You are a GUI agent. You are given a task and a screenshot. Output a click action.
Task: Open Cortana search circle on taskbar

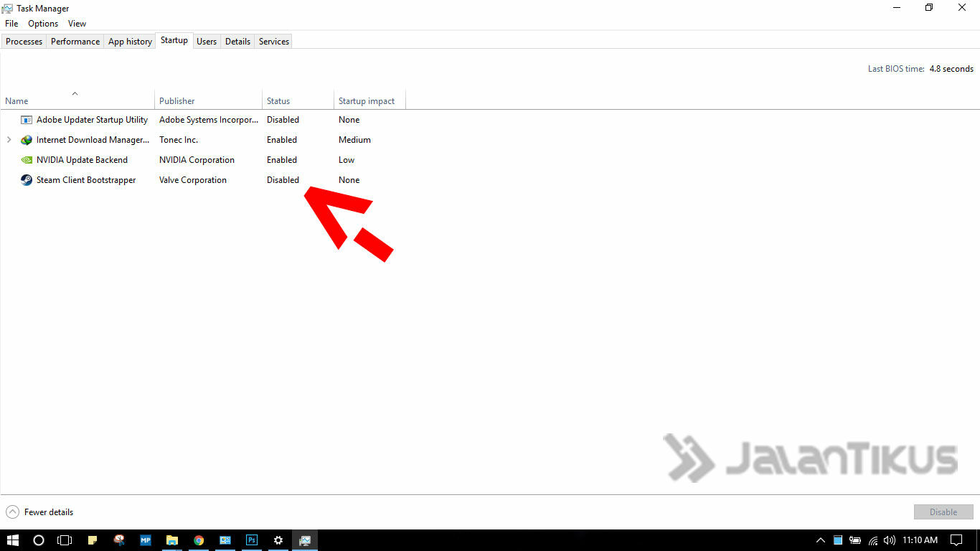pos(39,540)
